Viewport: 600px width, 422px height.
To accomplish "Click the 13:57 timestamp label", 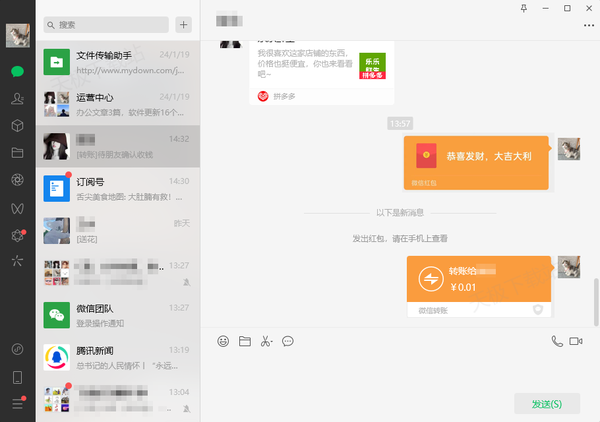I will point(400,124).
